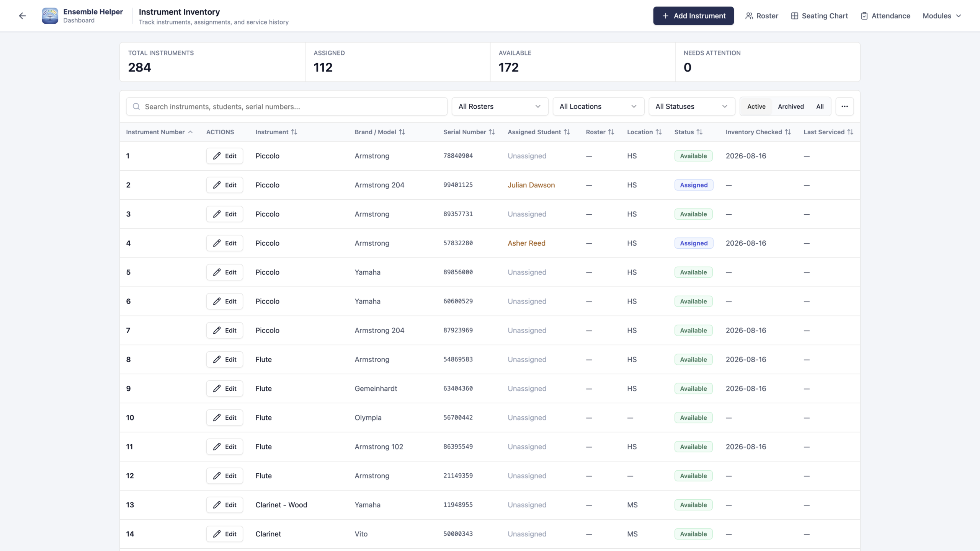Switch filter to Archived instruments
Viewport: 980px width, 551px height.
(791, 106)
